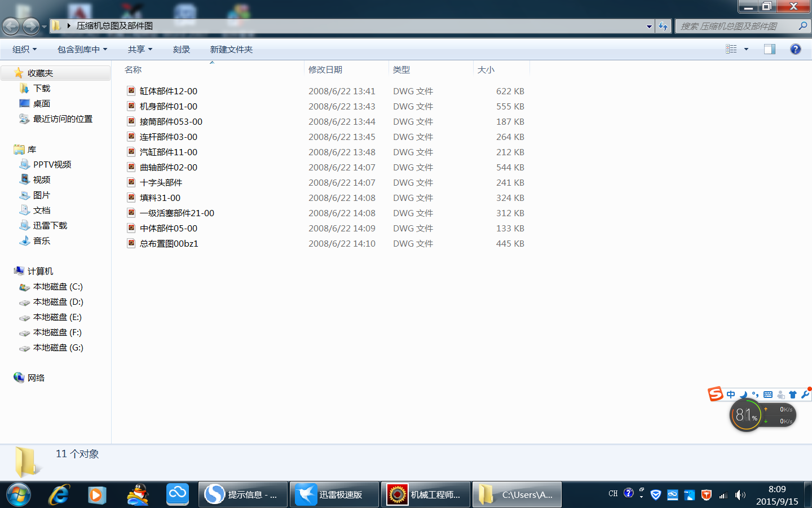Open the 机械工程师 window from the taskbar
The image size is (812, 508).
pyautogui.click(x=426, y=494)
